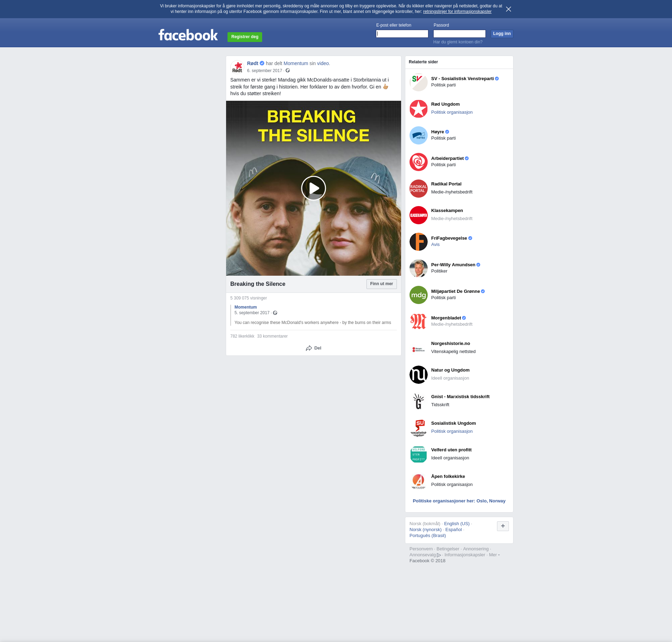The image size is (672, 642).
Task: Click the globe privacy icon beside 6. september 2017
Action: click(x=288, y=71)
